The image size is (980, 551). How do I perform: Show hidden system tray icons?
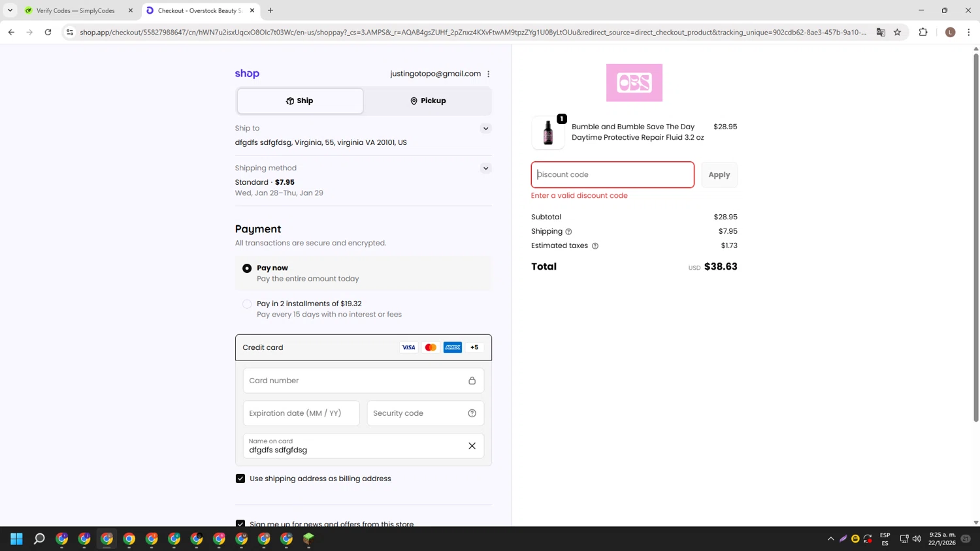coord(831,539)
